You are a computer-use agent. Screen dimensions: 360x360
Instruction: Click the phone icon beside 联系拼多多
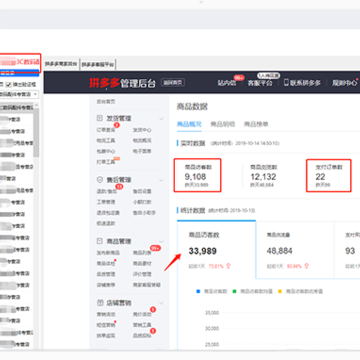pyautogui.click(x=286, y=82)
